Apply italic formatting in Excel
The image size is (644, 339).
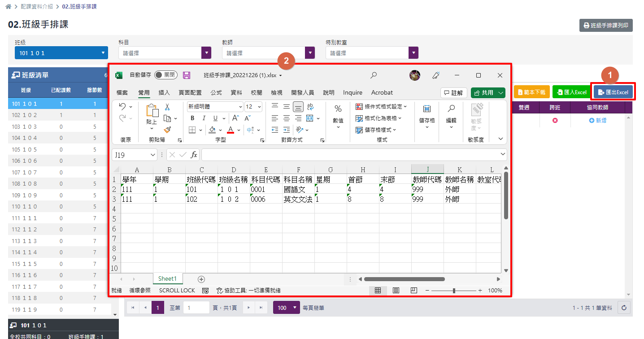point(204,118)
